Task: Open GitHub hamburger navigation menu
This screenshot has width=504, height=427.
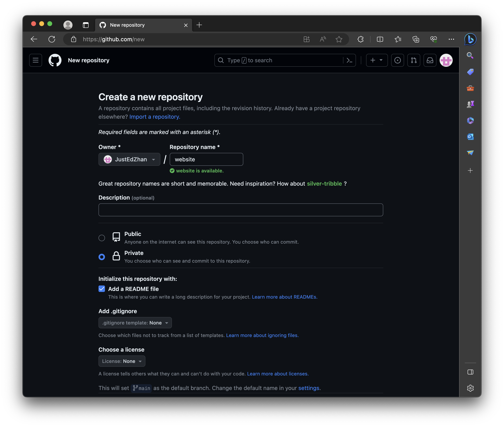Action: (36, 60)
